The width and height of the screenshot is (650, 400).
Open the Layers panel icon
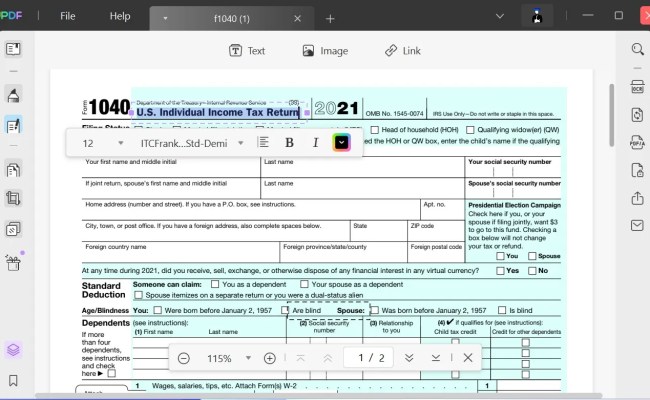pos(13,350)
